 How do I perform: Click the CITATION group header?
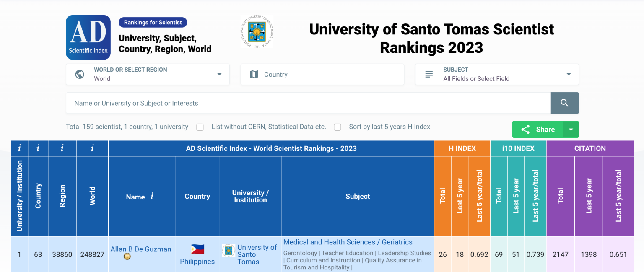click(x=590, y=148)
